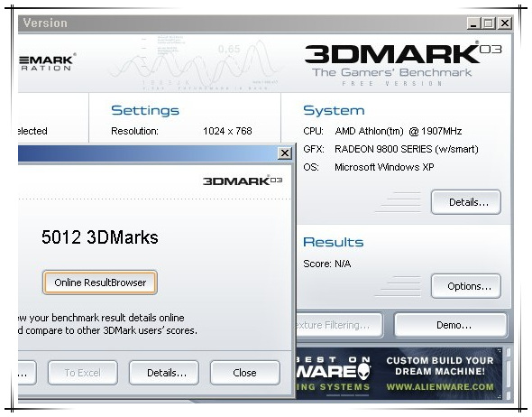
Task: Click the Alienware advertisement banner
Action: pyautogui.click(x=399, y=373)
